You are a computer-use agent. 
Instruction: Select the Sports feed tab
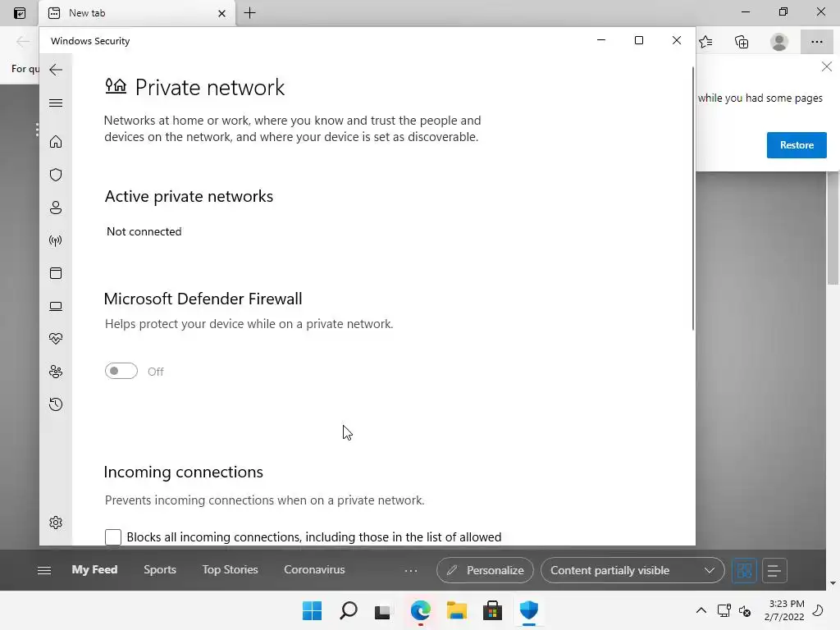click(x=160, y=569)
